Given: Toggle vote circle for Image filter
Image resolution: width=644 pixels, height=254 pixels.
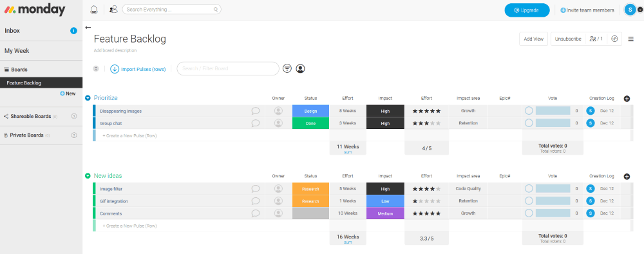Looking at the screenshot, I should (x=529, y=189).
